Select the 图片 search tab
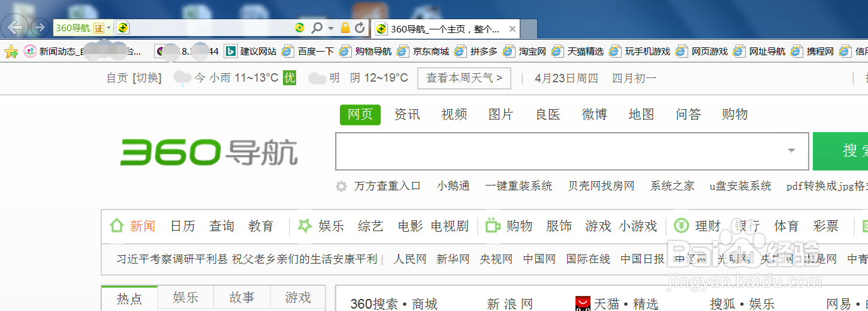This screenshot has height=311, width=868. pyautogui.click(x=501, y=114)
